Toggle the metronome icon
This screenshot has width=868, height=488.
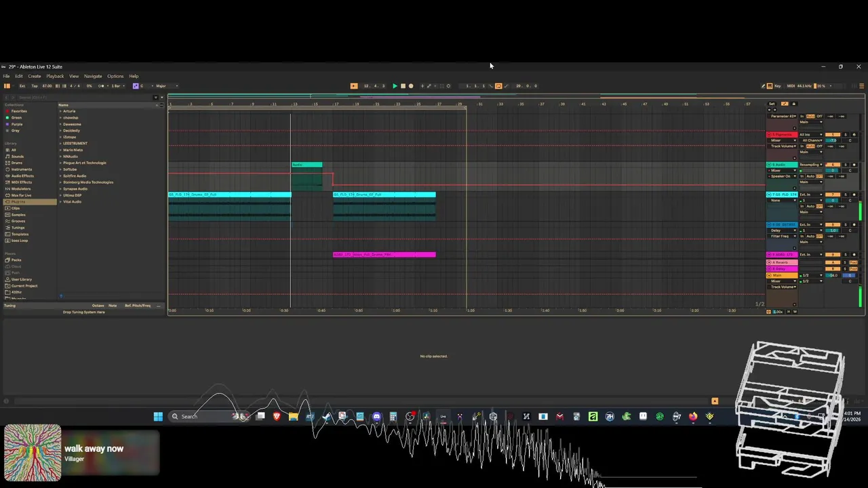click(102, 86)
